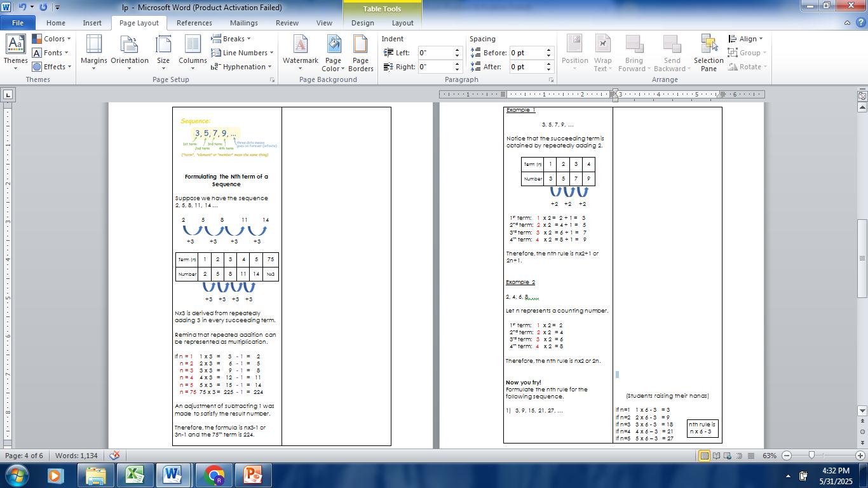This screenshot has width=868, height=488.
Task: Open the File tab
Action: tap(17, 23)
